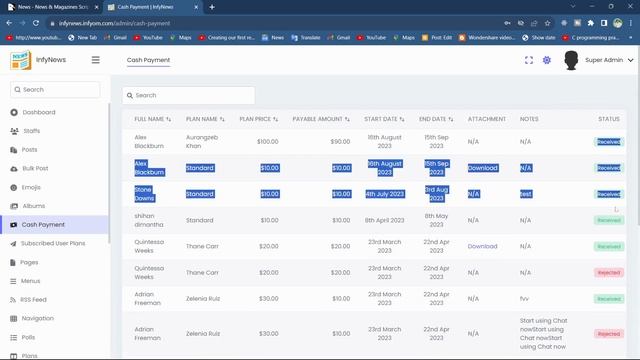
Task: Open the YouTube bookmark next to Gmail
Action: [149, 38]
